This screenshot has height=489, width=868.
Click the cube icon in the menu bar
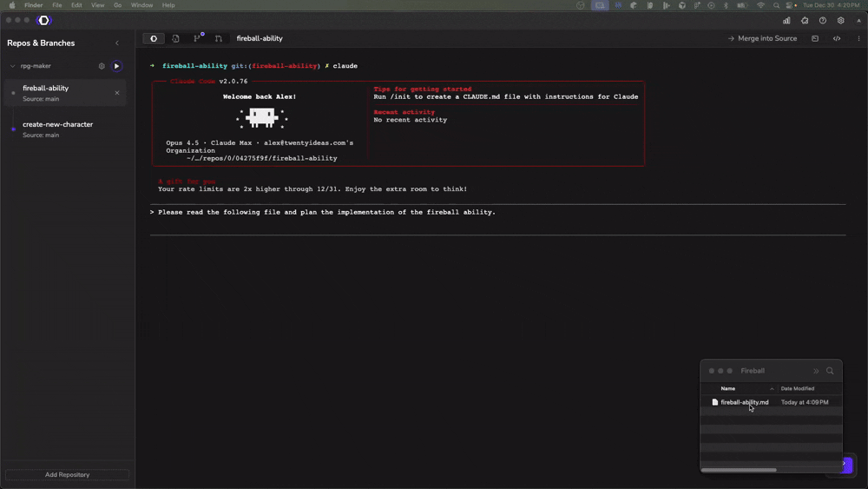pyautogui.click(x=682, y=5)
